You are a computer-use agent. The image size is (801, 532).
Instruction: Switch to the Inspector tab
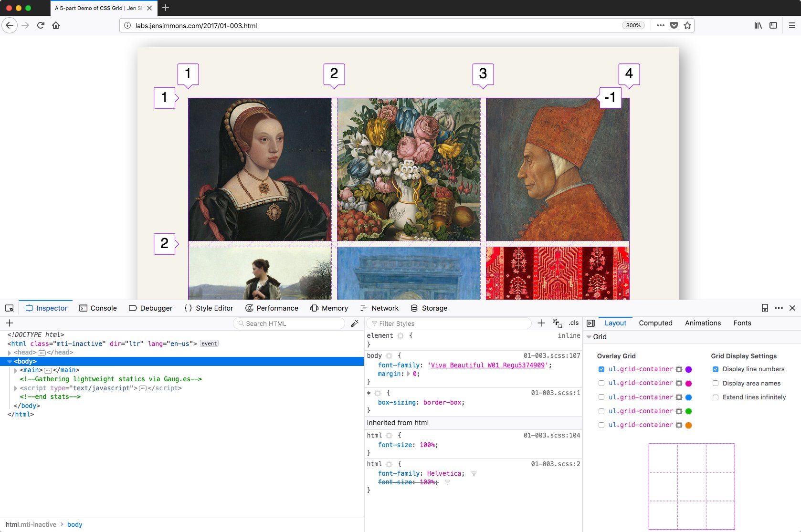point(46,308)
